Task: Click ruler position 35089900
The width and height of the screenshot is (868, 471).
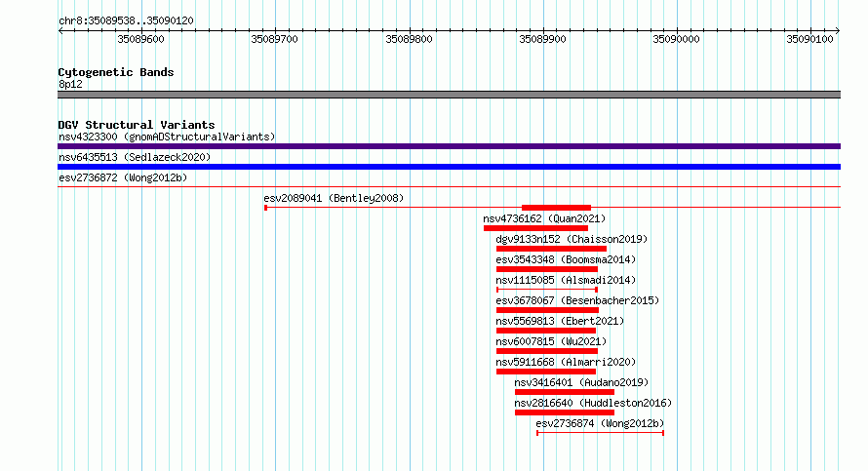Action: (x=542, y=39)
